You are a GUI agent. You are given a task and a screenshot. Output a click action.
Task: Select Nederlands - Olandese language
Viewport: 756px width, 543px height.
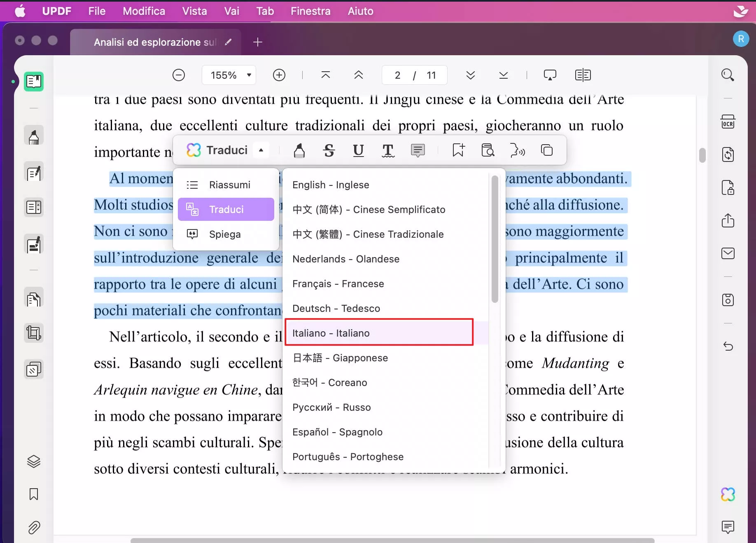point(386,259)
